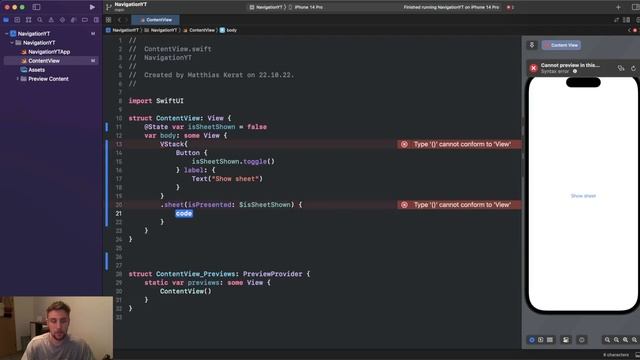
Task: Click 'ContentView()' in previews struct
Action: tap(186, 291)
